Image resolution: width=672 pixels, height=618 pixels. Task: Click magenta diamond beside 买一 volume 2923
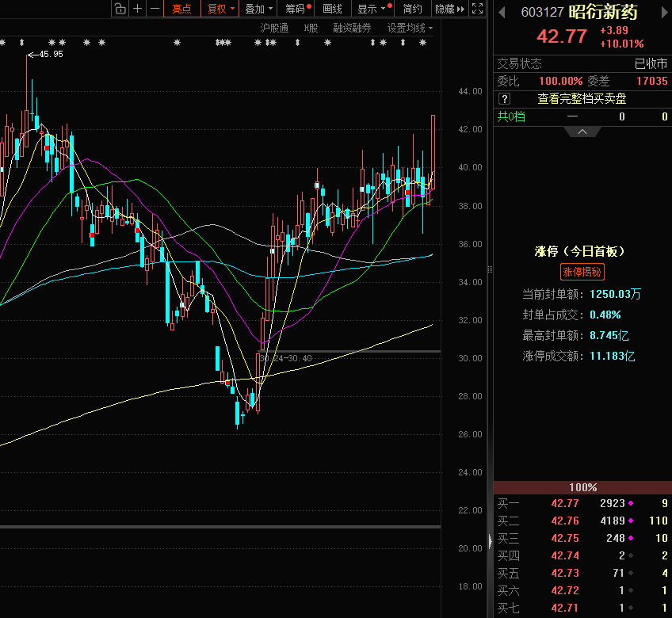(631, 503)
